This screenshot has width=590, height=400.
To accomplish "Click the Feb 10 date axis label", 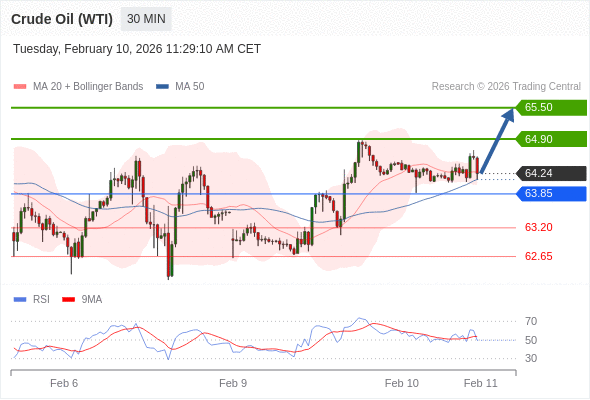I will (x=401, y=383).
